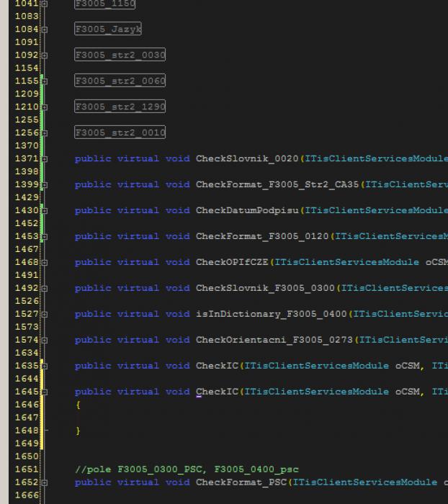Click collapsed box F3005_str2_0030
Image resolution: width=448 pixels, height=504 pixels.
tap(120, 55)
